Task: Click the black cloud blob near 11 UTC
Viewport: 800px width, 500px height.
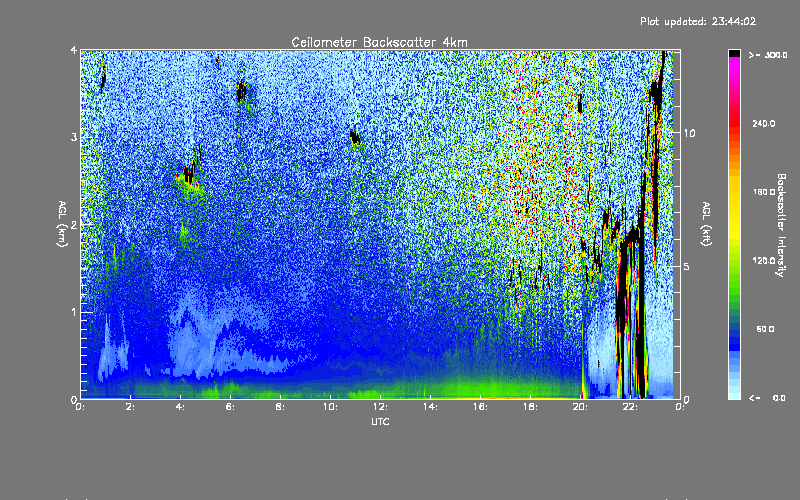Action: [355, 137]
